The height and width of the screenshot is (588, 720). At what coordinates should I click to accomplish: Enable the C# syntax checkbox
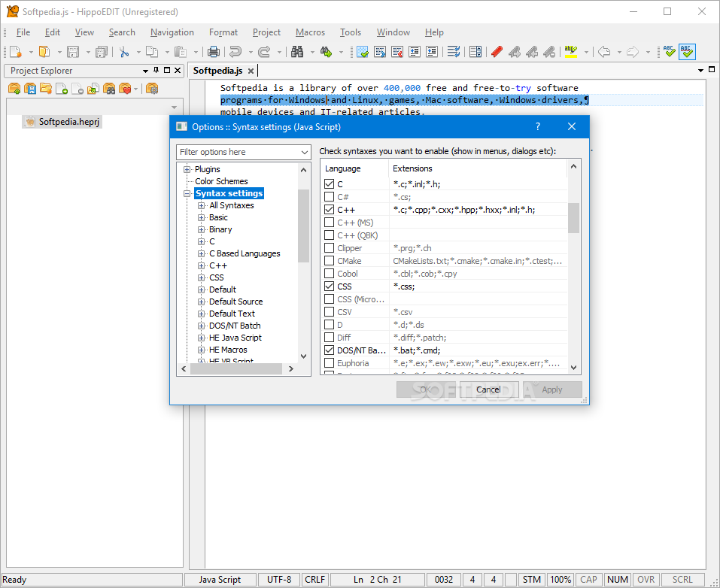click(329, 197)
